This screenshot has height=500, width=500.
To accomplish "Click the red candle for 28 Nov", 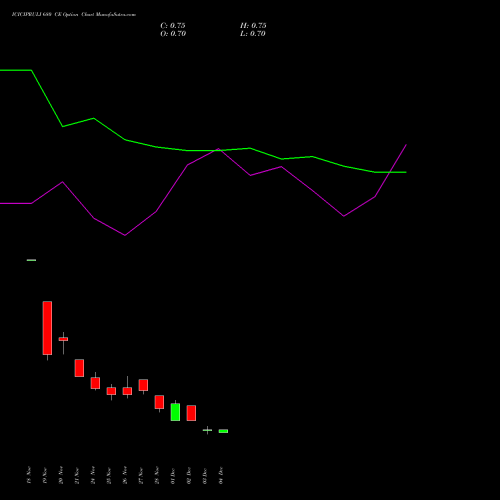I will point(159,402).
